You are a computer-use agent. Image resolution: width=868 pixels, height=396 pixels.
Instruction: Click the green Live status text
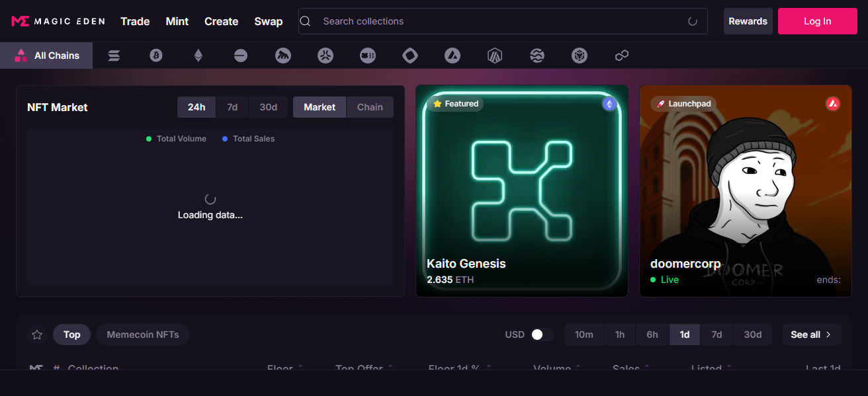[x=670, y=280]
